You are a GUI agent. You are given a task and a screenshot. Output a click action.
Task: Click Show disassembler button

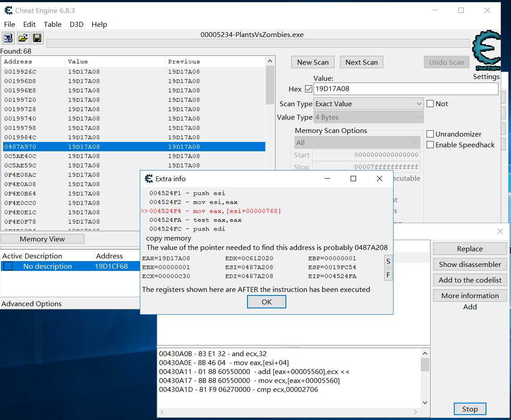469,264
